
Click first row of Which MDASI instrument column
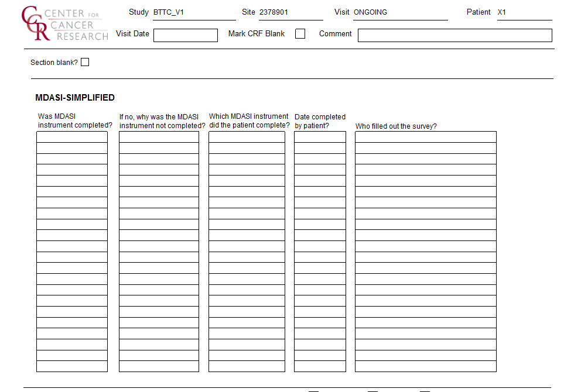point(247,137)
